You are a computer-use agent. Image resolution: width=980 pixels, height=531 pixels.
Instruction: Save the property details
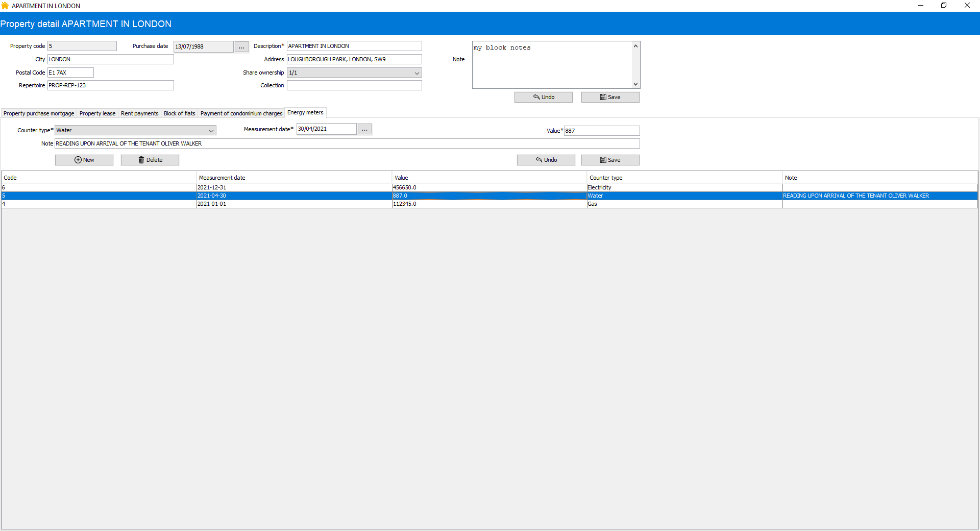610,97
